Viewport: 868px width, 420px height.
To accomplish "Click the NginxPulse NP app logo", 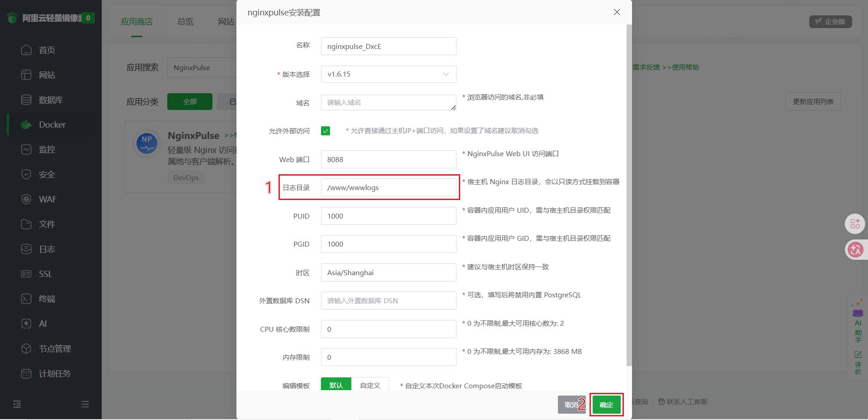I will point(147,144).
